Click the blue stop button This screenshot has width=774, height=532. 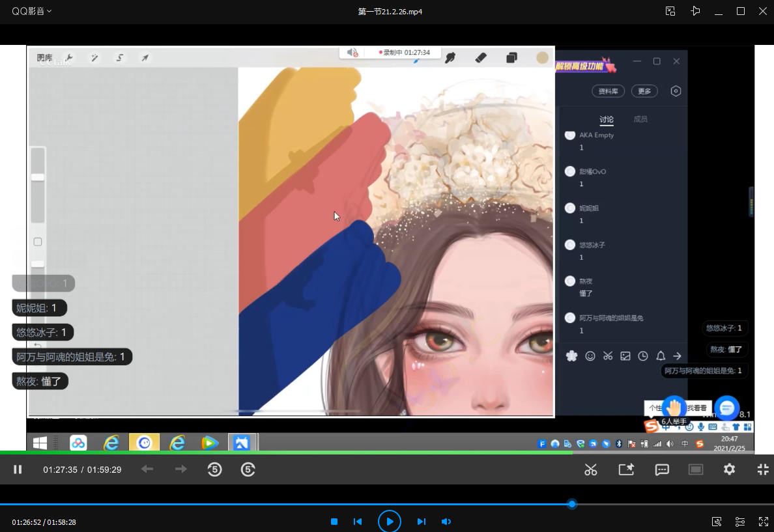coord(334,522)
